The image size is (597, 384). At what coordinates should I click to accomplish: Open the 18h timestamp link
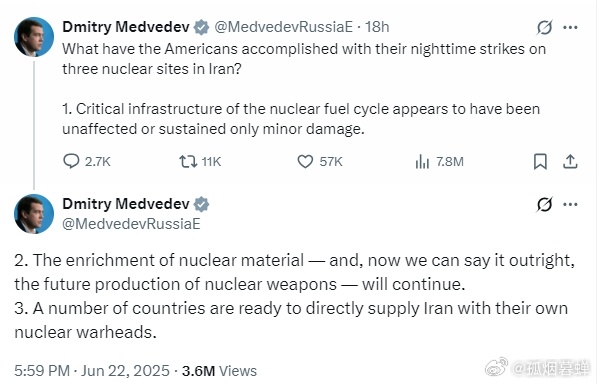[377, 27]
